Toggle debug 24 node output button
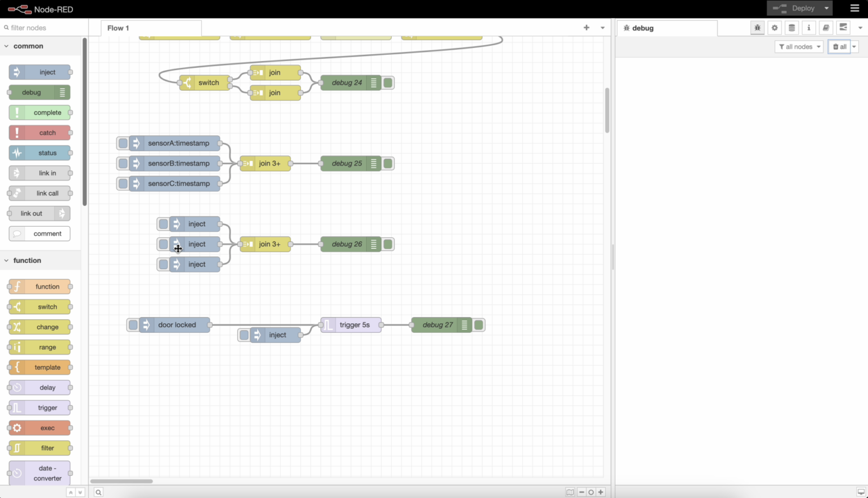Screen dimensions: 868x498 pos(388,83)
